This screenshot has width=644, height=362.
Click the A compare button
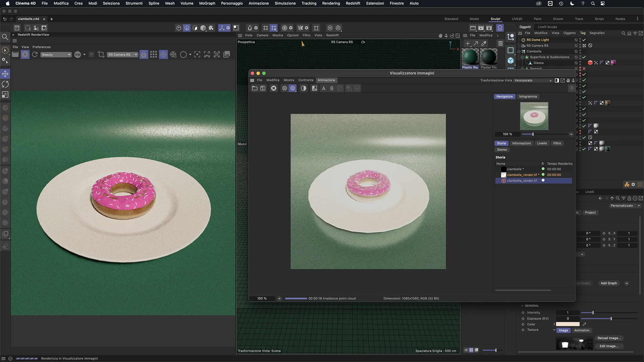tap(324, 88)
